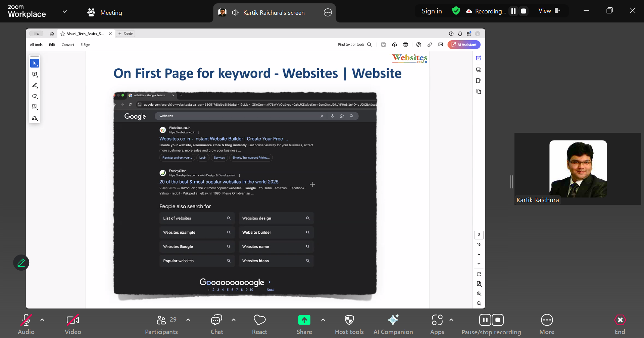Screen dimensions: 644x338
Task: Star the Visual_Tech_Basics document
Action: tap(63, 34)
